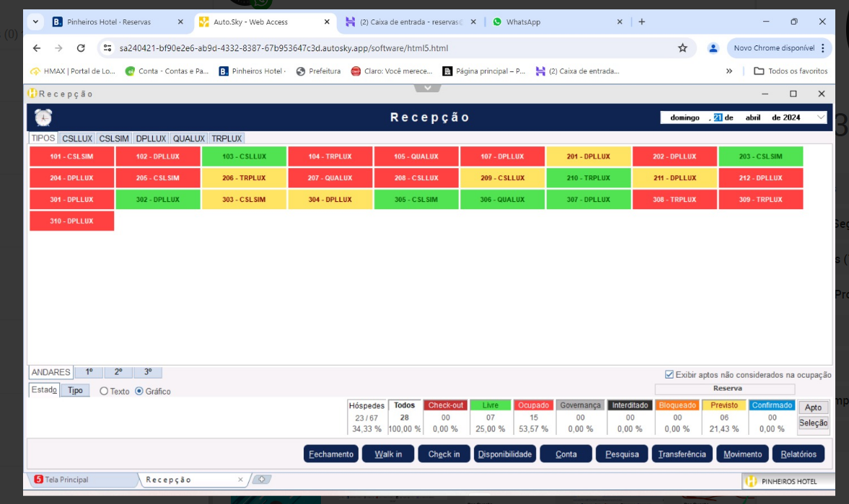849x504 pixels.
Task: Open the Chrome profile avatar icon
Action: [713, 48]
